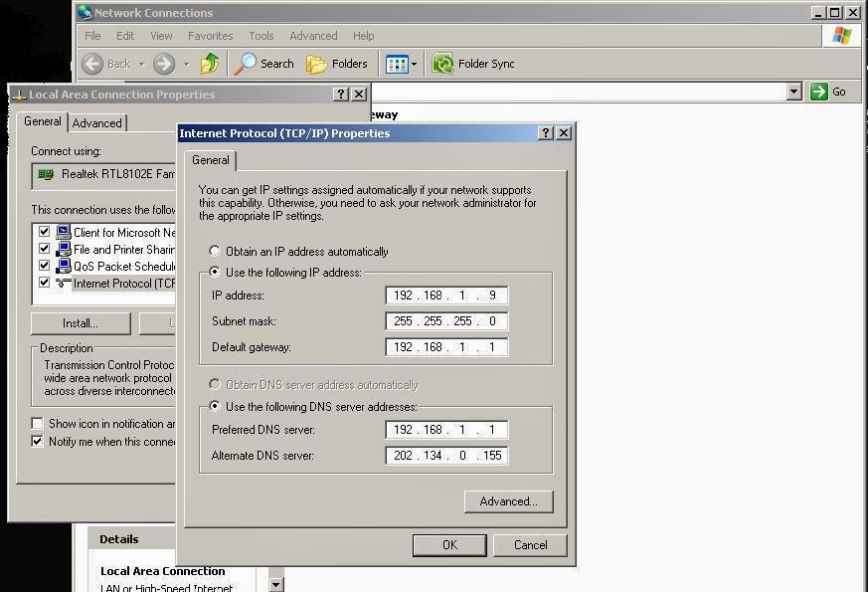Click scroll down arrow beside Details panel
868x592 pixels.
275,584
